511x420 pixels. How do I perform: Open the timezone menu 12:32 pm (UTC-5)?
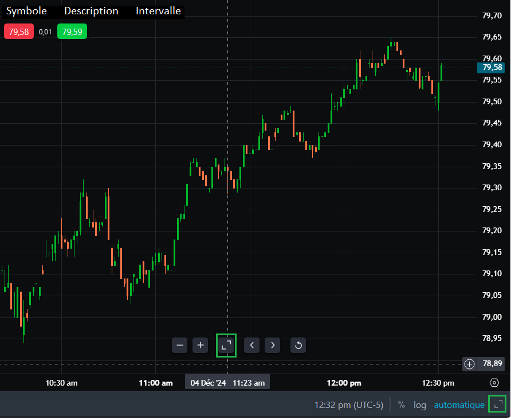pos(349,405)
